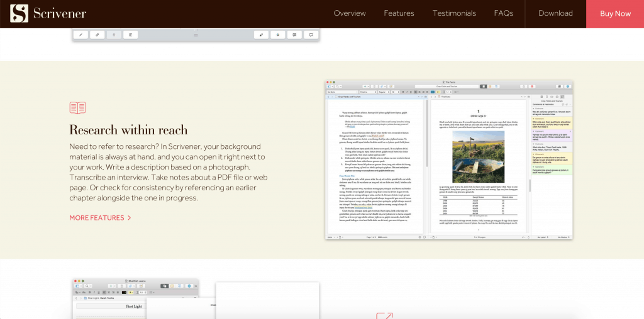Follow the MORE FEATURES link

[100, 218]
